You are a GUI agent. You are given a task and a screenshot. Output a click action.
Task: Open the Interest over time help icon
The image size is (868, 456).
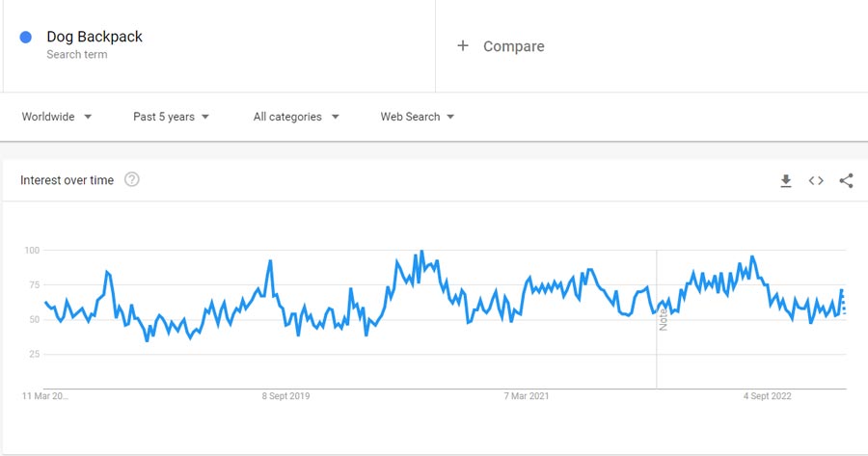(x=132, y=179)
